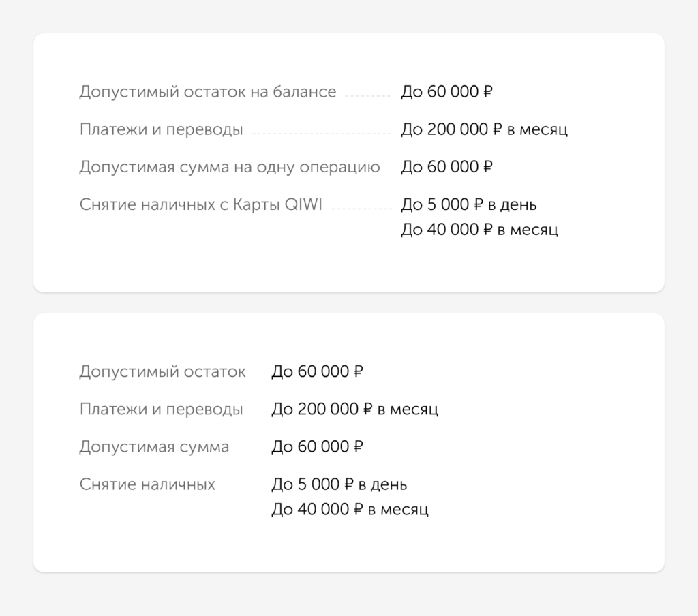
Task: Select 'До 40 000 ₽ в месяц' in bottom card
Action: point(350,510)
